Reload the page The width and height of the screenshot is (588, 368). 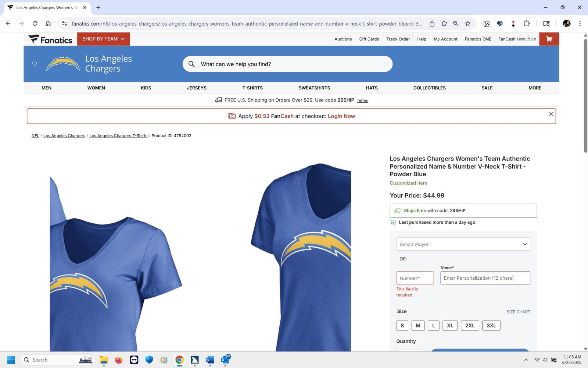pyautogui.click(x=35, y=24)
